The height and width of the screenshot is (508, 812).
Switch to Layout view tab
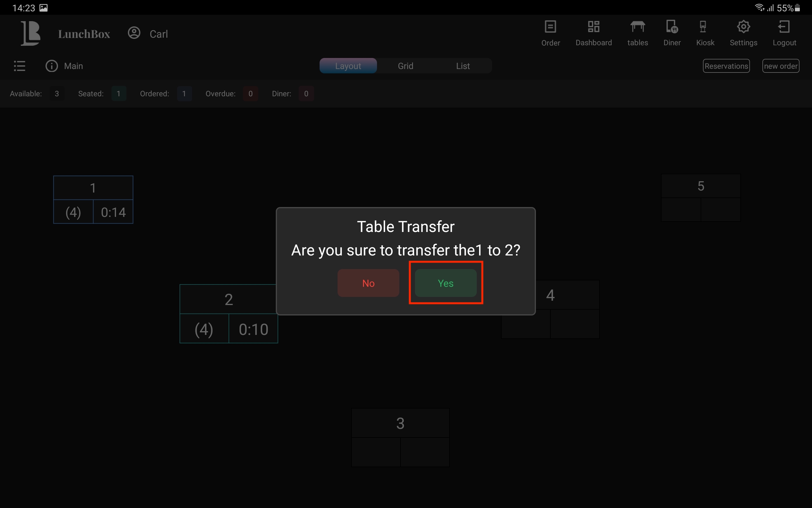click(x=348, y=66)
